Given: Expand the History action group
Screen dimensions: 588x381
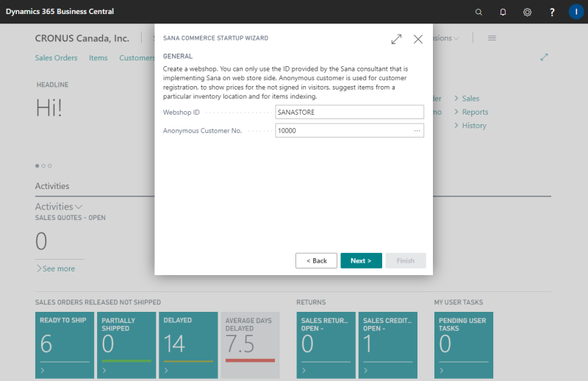Looking at the screenshot, I should point(470,125).
